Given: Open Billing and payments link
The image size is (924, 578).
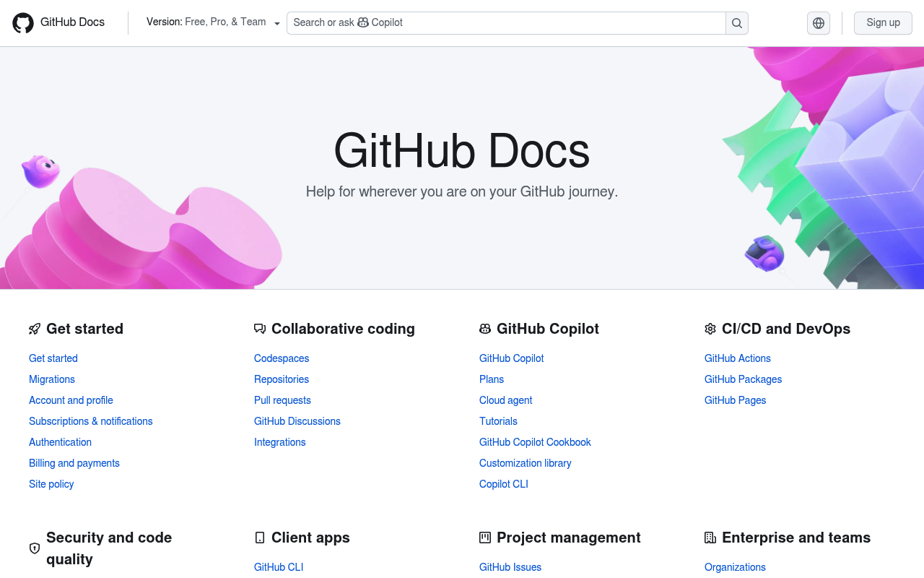Looking at the screenshot, I should pyautogui.click(x=74, y=463).
